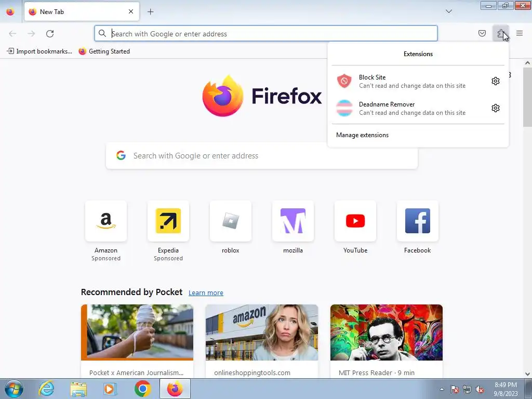
Task: Reload the current page
Action: pyautogui.click(x=50, y=34)
